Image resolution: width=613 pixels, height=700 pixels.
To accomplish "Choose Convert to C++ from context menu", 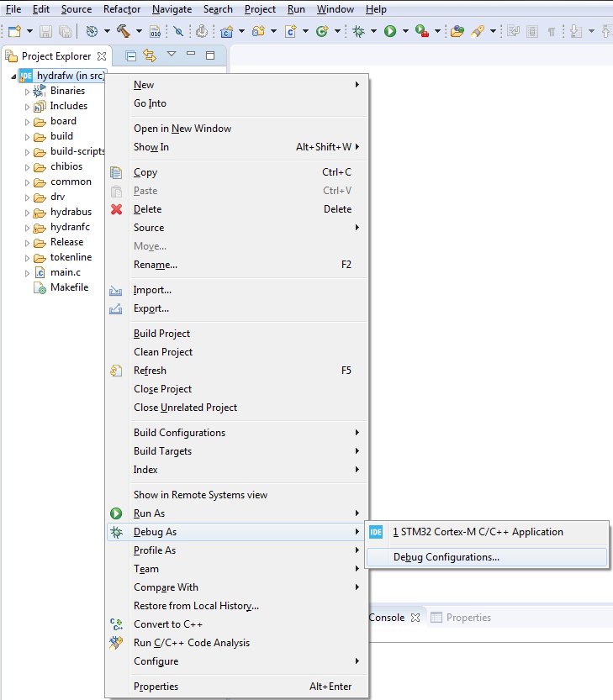I will [x=237, y=624].
